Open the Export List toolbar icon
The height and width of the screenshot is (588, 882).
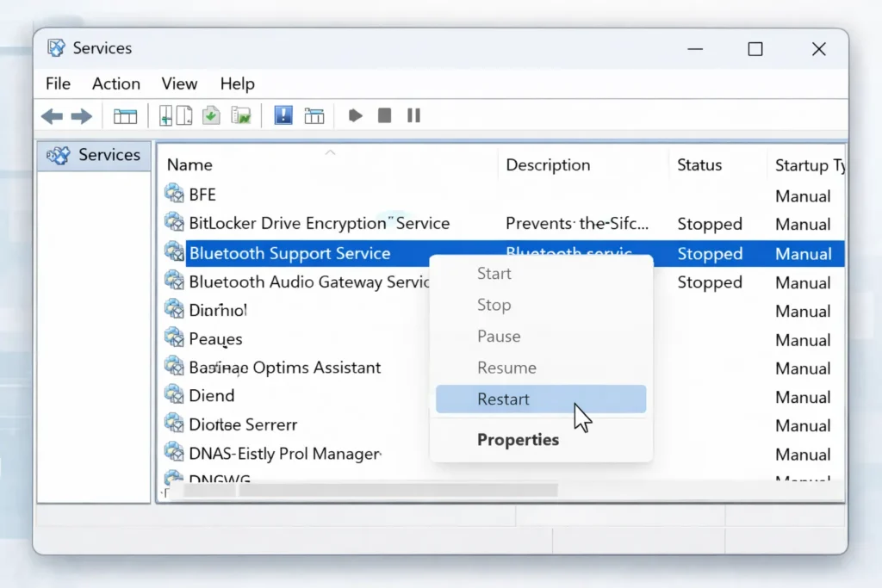tap(241, 115)
